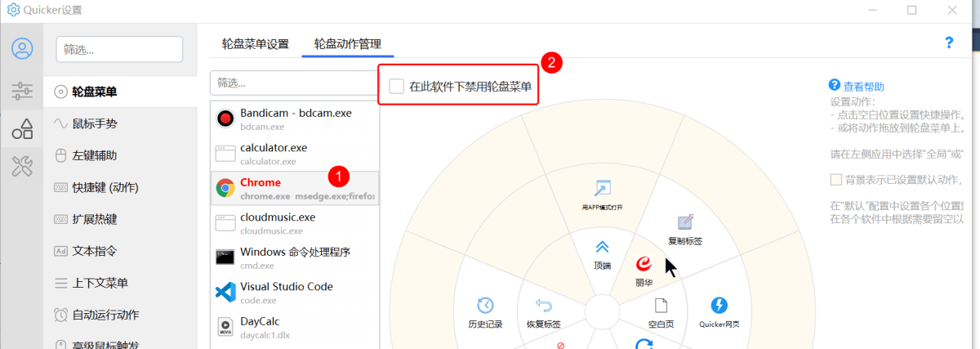Click the Chrome browser icon in app list
This screenshot has height=349, width=980.
225,188
